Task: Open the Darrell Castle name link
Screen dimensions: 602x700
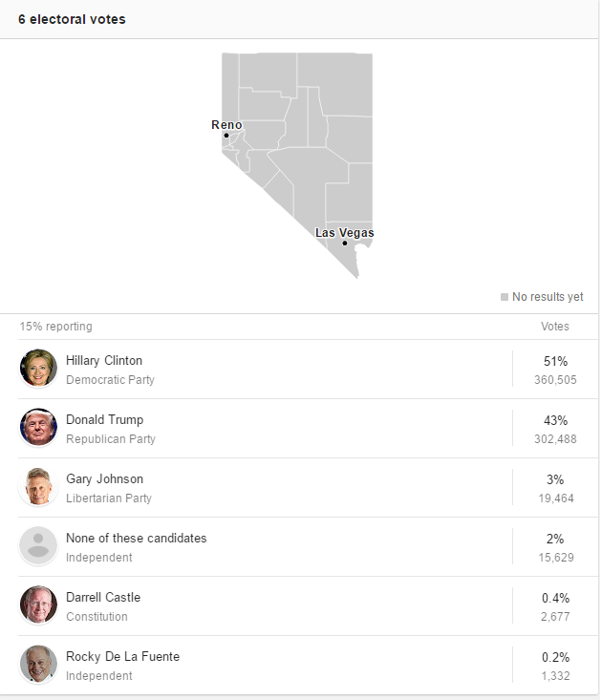Action: click(103, 597)
